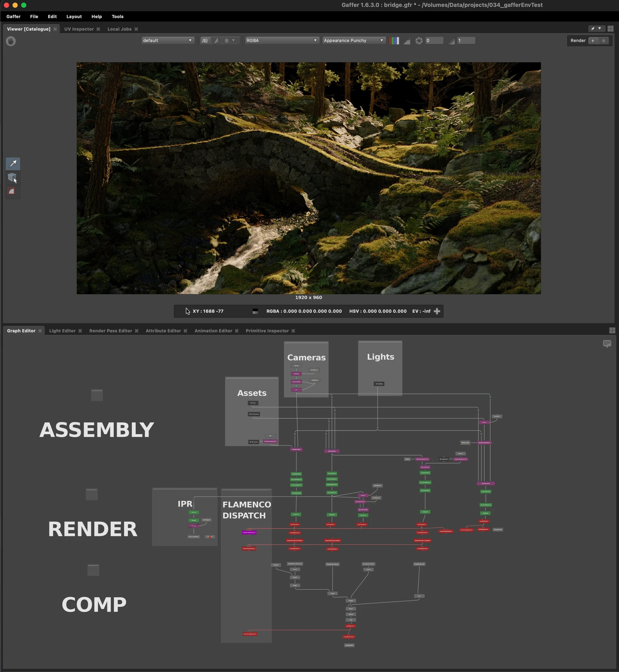This screenshot has height=672, width=619.
Task: Open the Edit menu
Action: tap(52, 16)
